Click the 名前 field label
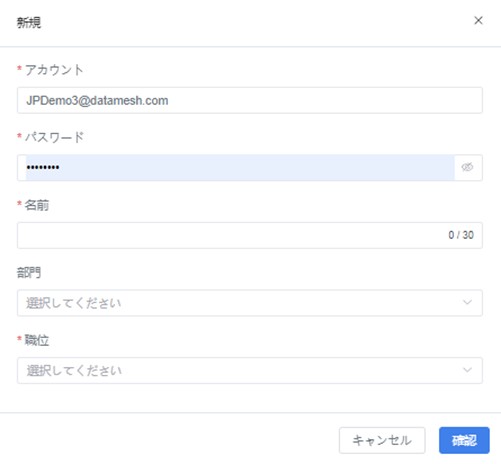The width and height of the screenshot is (501, 464). (x=37, y=205)
